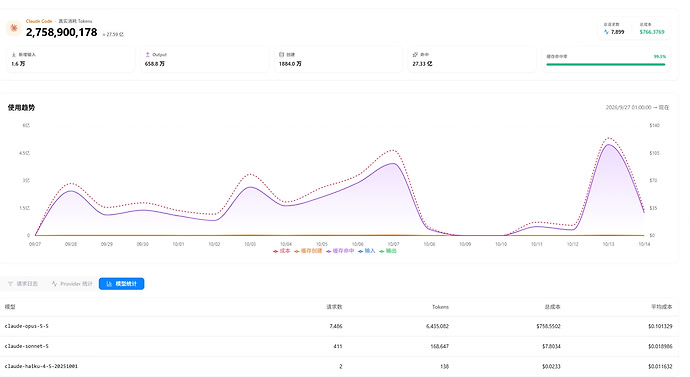Toggle the 成本 series in chart legend

pos(282,251)
